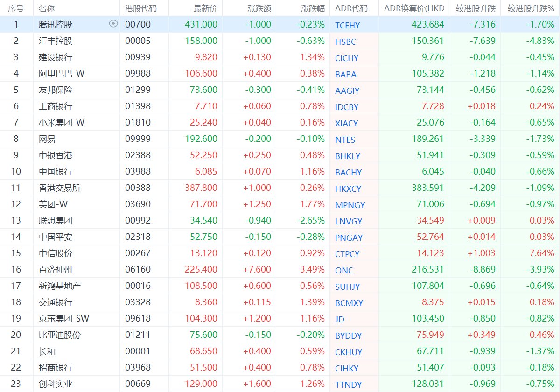Open the NTES ADR code link
The height and width of the screenshot is (392, 560).
(345, 140)
